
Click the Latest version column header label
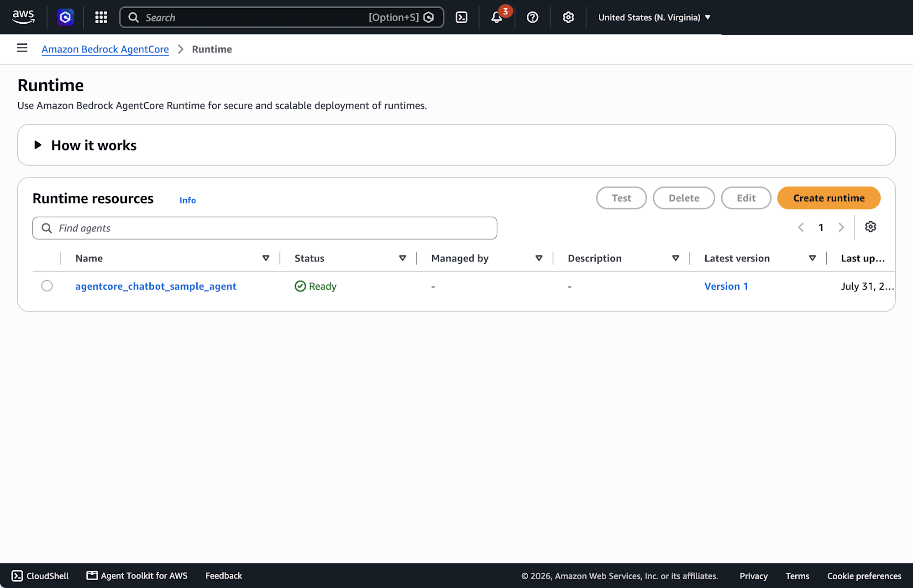click(x=737, y=258)
